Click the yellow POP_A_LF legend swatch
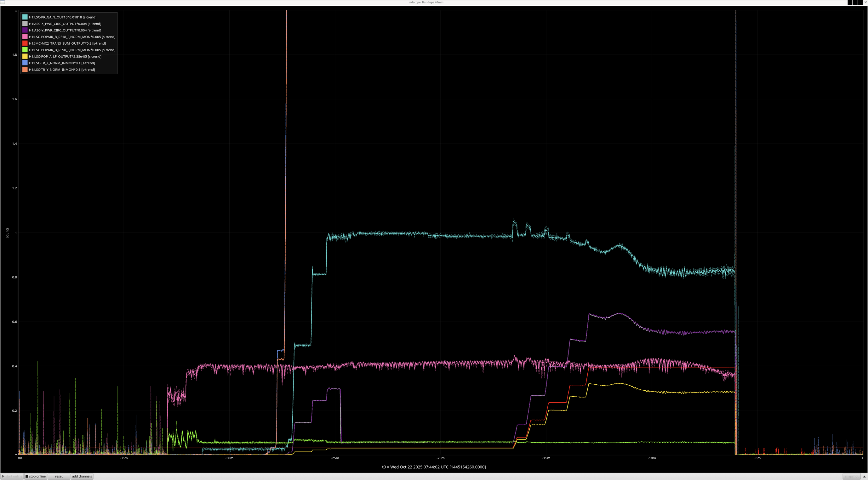The width and height of the screenshot is (868, 480). pos(25,57)
